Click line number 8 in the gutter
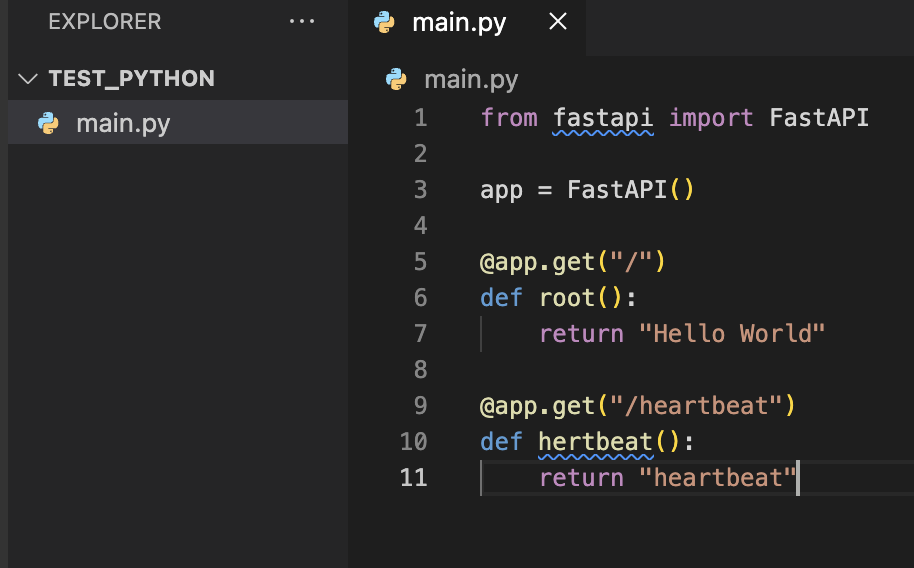914x568 pixels. tap(421, 370)
